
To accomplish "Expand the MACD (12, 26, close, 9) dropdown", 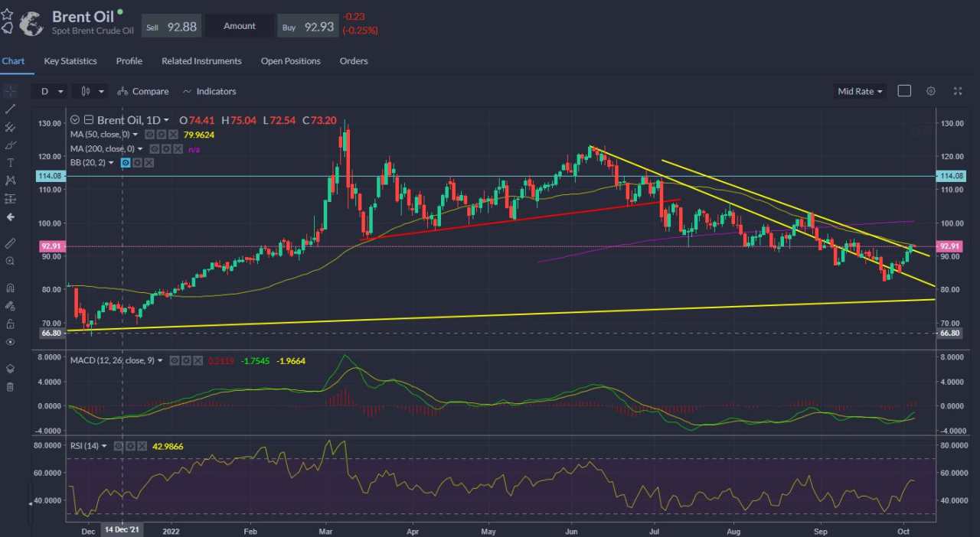I will [x=160, y=360].
